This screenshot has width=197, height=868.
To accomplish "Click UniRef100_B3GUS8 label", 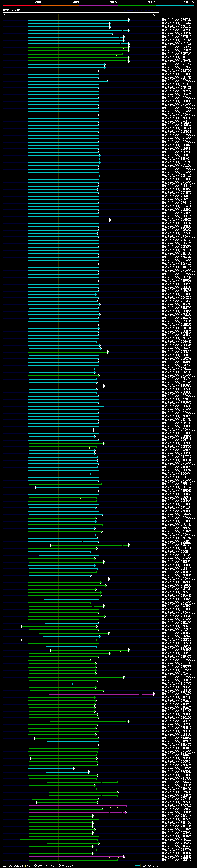I will [x=177, y=426].
